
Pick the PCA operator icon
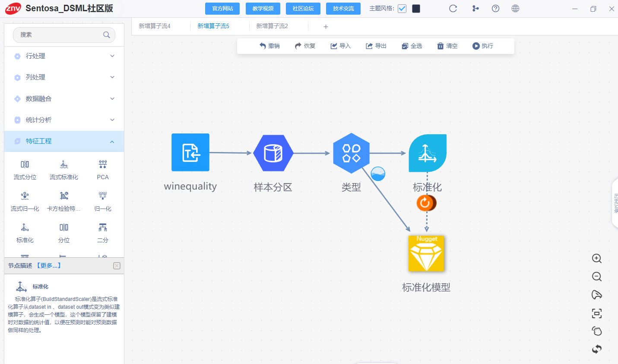[x=103, y=165]
